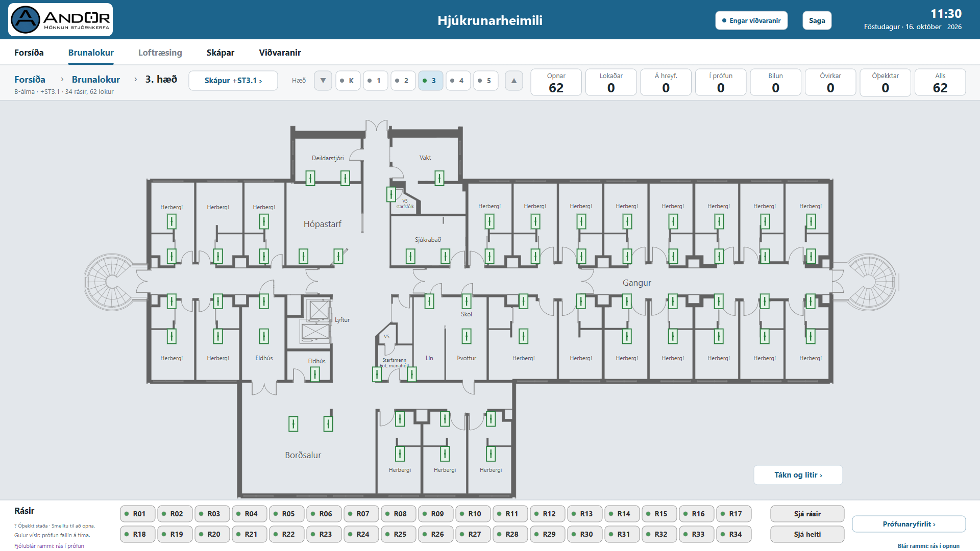Select left damper in Sjúkrabað room
This screenshot has width=980, height=551.
click(x=410, y=256)
